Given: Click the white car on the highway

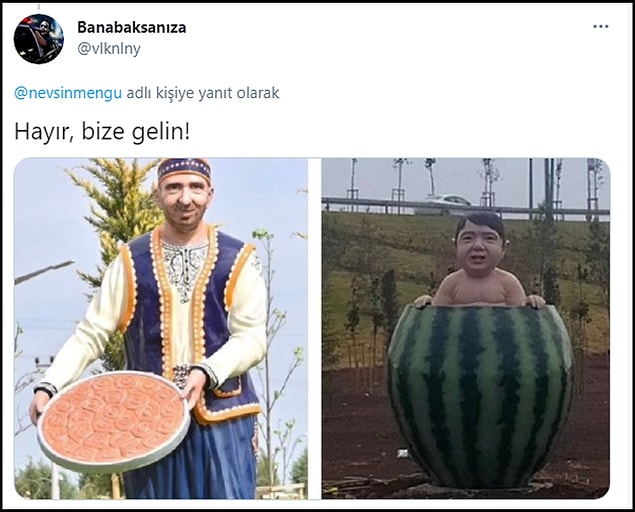Looking at the screenshot, I should (447, 200).
